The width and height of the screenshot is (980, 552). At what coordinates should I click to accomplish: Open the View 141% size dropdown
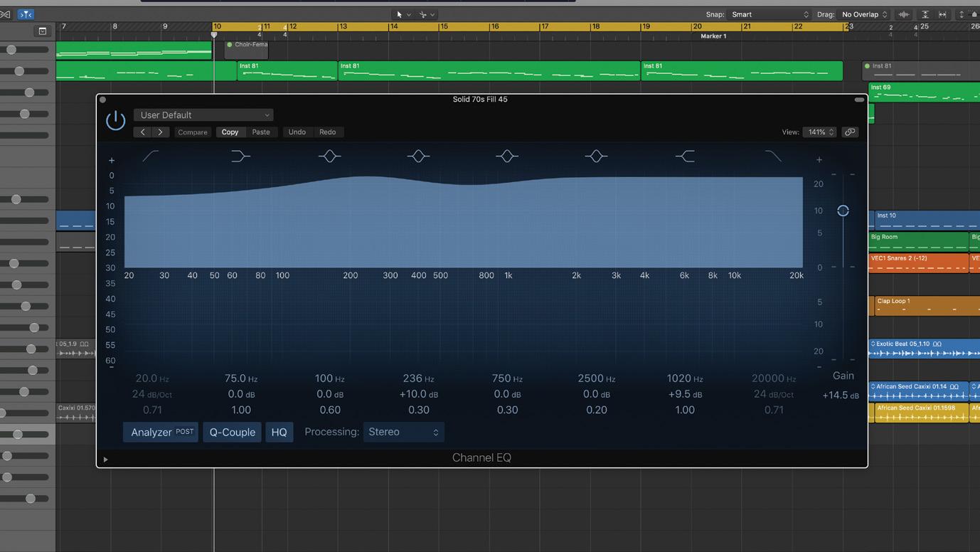click(820, 132)
